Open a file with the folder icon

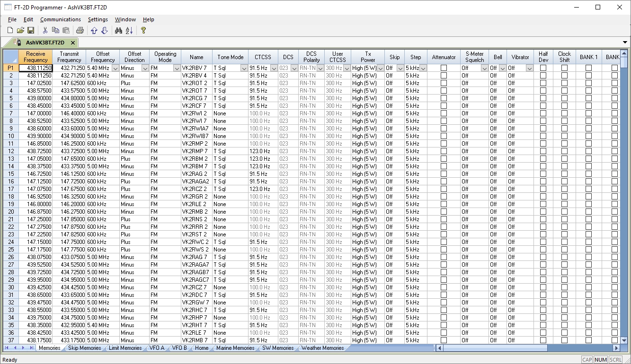[x=20, y=31]
